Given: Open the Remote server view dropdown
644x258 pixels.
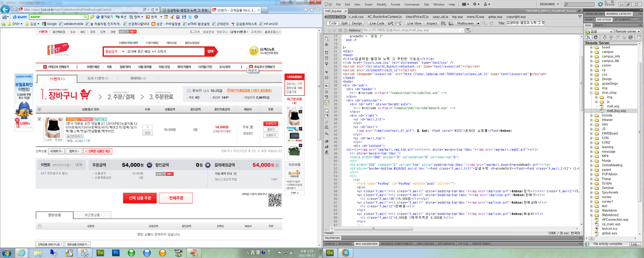Looking at the screenshot, I should (x=627, y=31).
